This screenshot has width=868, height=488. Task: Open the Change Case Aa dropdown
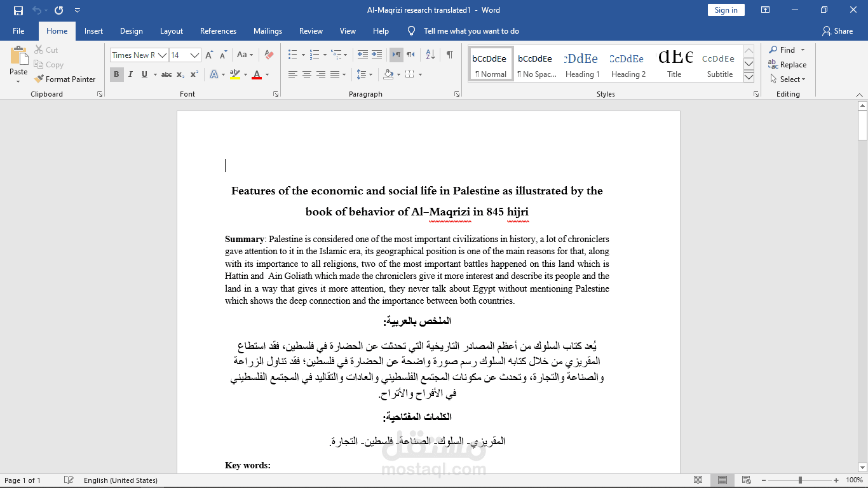(x=245, y=55)
